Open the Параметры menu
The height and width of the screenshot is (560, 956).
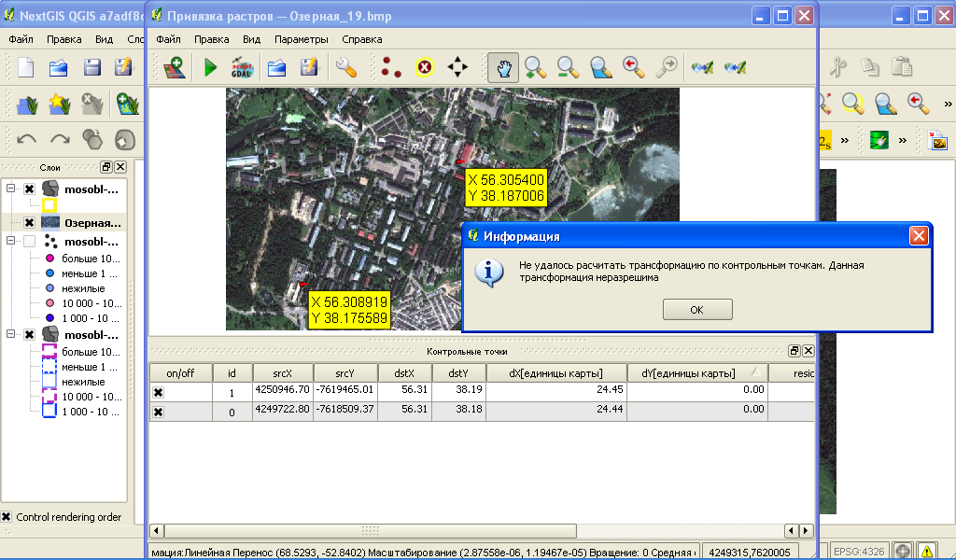[x=301, y=39]
